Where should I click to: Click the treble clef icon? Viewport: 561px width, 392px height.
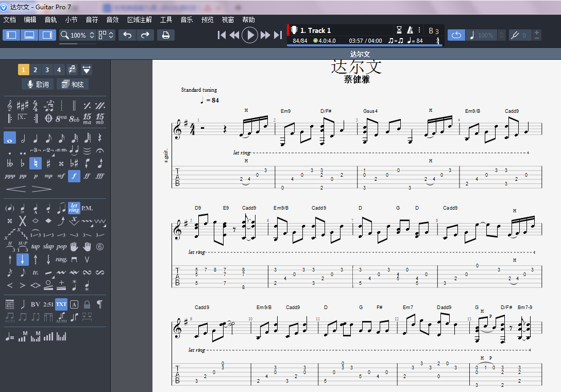[x=10, y=106]
